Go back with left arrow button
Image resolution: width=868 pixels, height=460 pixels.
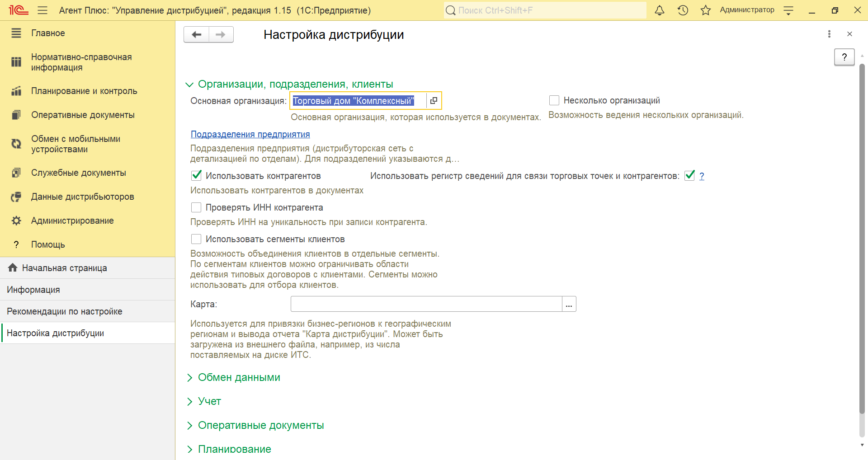tap(196, 34)
